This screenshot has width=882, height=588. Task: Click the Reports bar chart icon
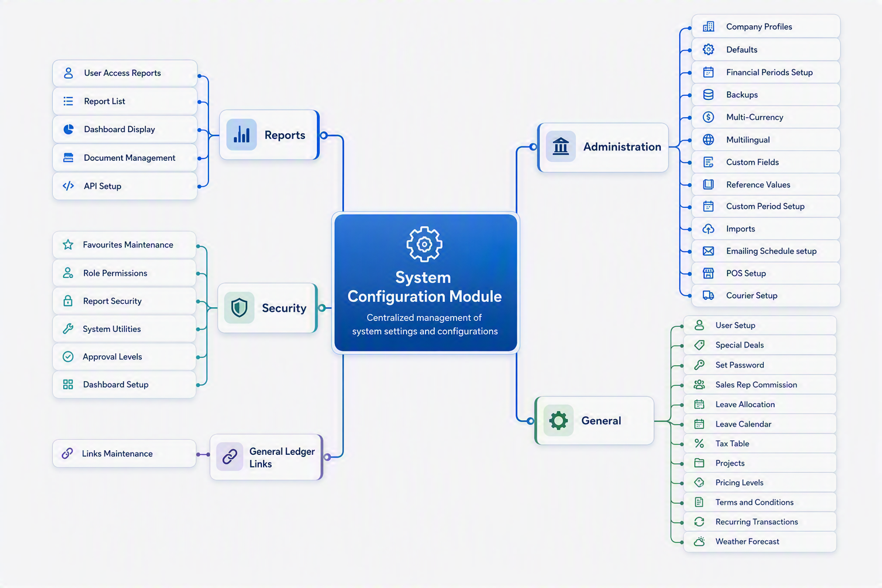click(x=242, y=135)
